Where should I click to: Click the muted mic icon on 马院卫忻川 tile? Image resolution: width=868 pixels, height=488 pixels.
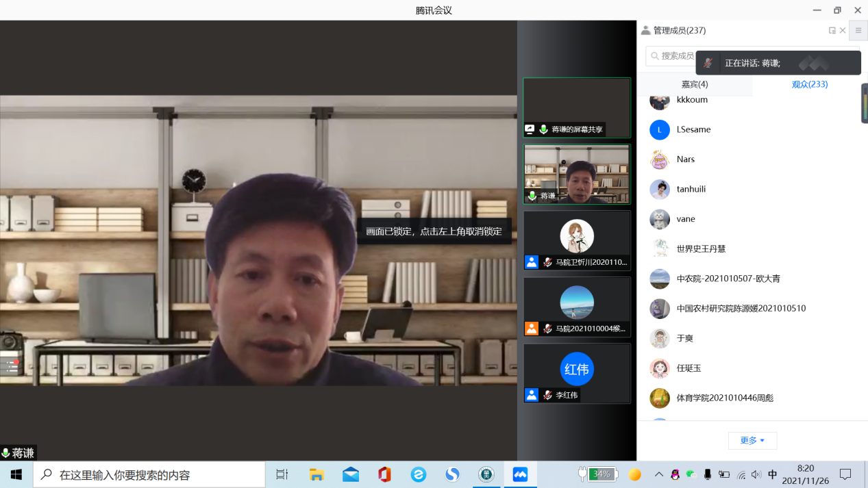coord(547,262)
